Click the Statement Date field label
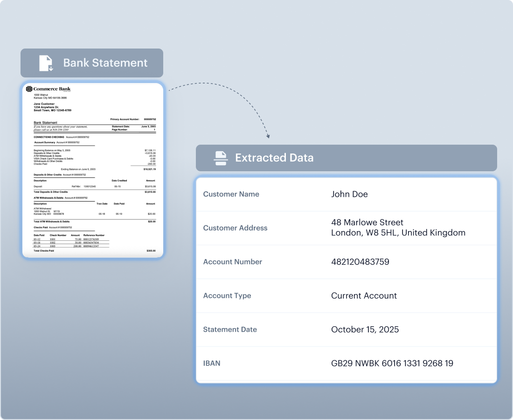Viewport: 513px width, 420px height. click(x=230, y=329)
